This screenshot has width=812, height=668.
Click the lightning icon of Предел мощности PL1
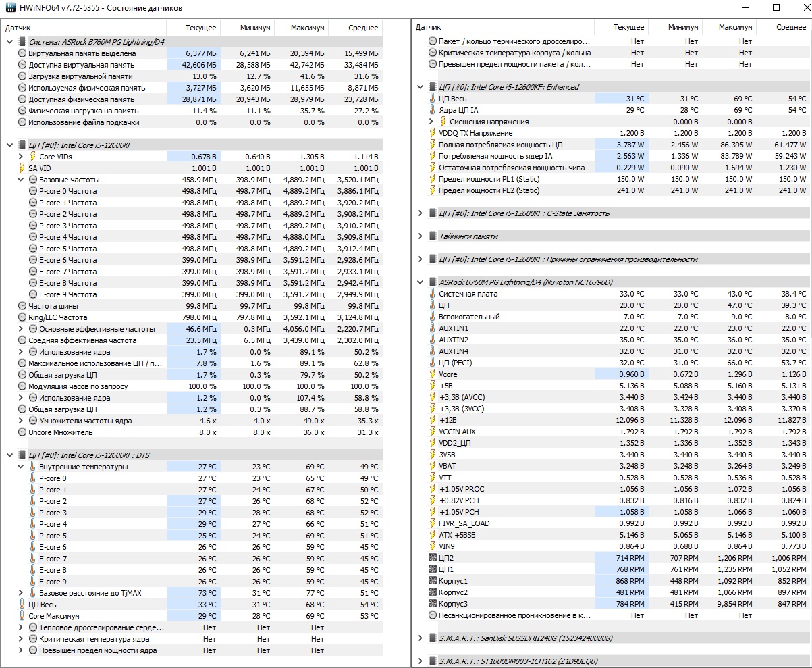tap(433, 179)
